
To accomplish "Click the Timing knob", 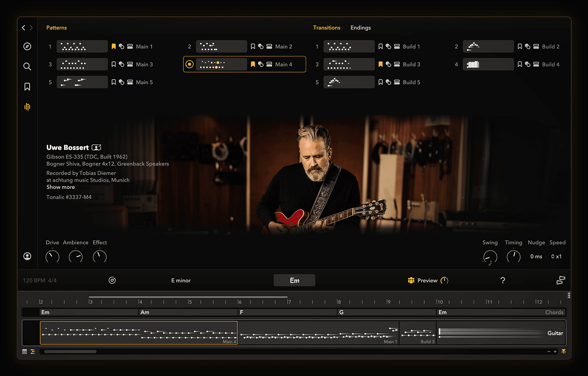I will [514, 257].
